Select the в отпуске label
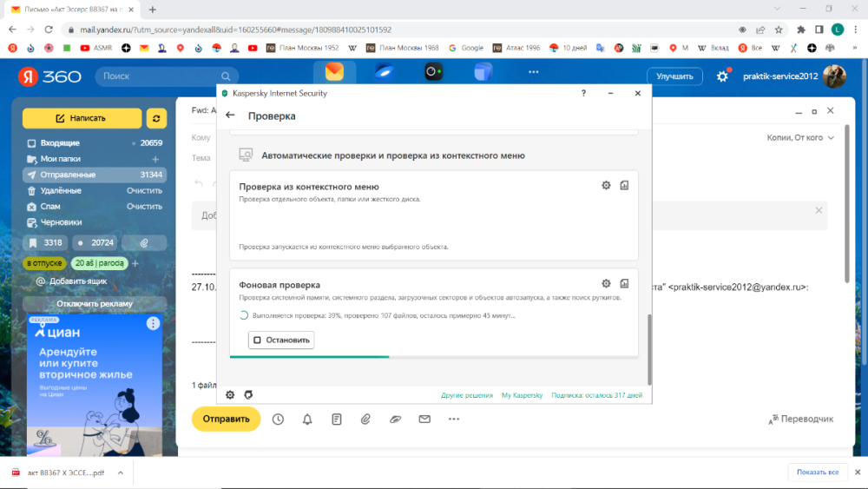The width and height of the screenshot is (868, 489). point(44,263)
